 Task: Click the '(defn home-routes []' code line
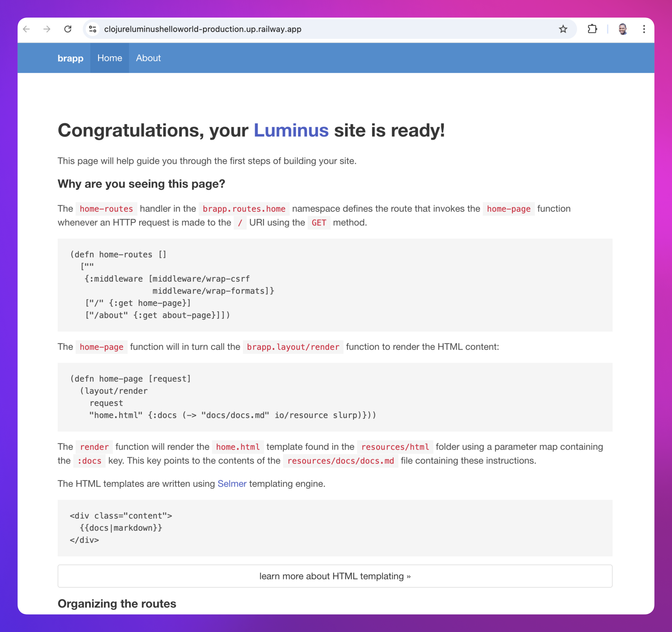point(118,255)
